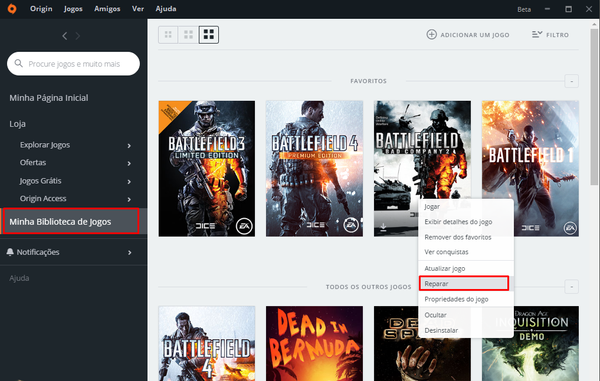Select Remover dos favoritos
This screenshot has height=381, width=600.
466,237
